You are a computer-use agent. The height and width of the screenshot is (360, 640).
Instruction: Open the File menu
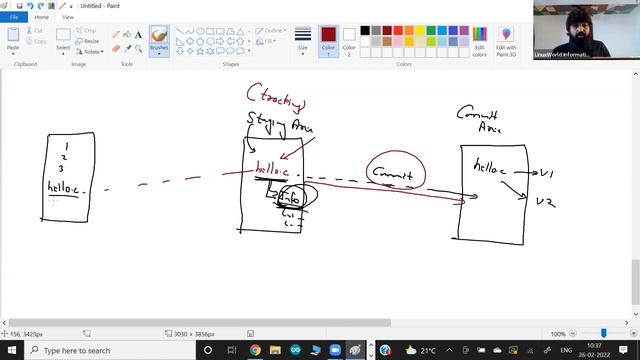point(14,17)
